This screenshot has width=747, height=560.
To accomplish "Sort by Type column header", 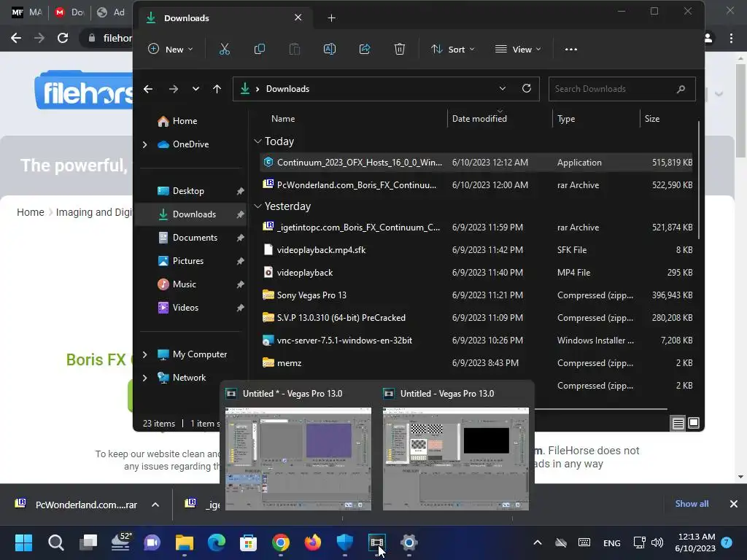I will [x=566, y=119].
